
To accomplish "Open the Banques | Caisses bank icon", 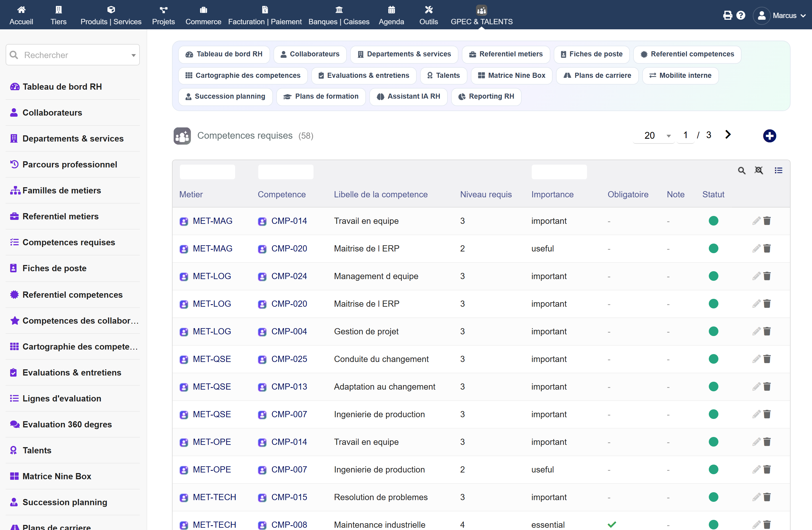I will click(339, 10).
